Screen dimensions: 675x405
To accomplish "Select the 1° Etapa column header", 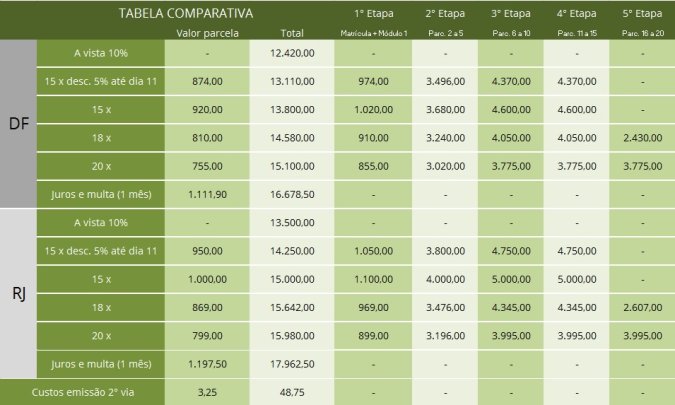I will (x=373, y=15).
